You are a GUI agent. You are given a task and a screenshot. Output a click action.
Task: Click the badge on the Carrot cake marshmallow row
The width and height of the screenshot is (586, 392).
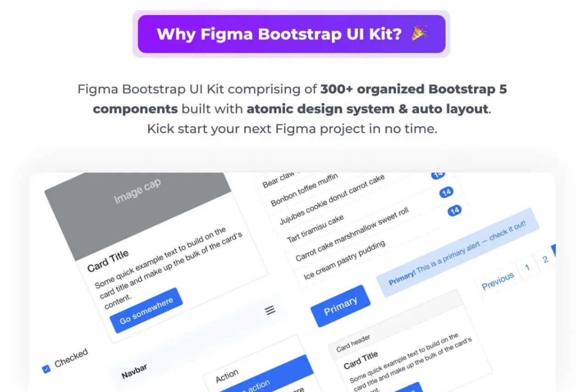[x=454, y=211]
